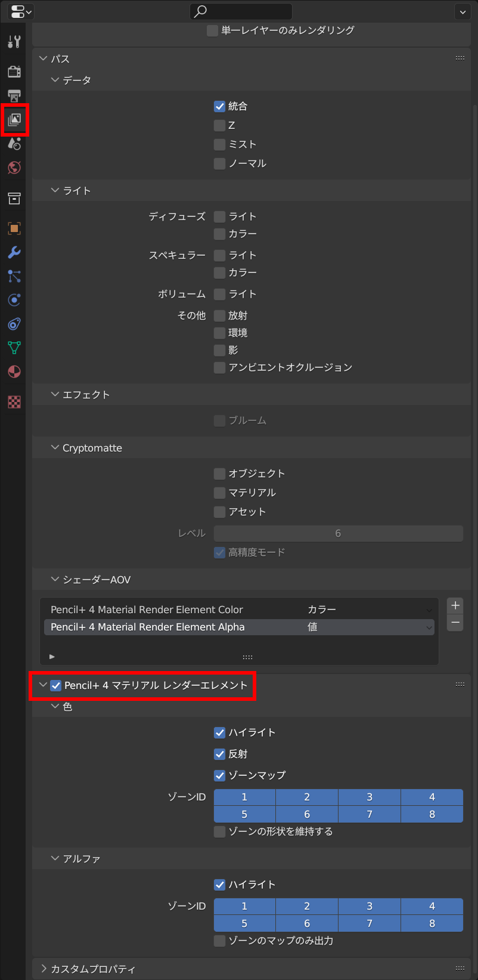Uncheck 反射 under 色 section
Screen dimensions: 478x980
coord(219,754)
